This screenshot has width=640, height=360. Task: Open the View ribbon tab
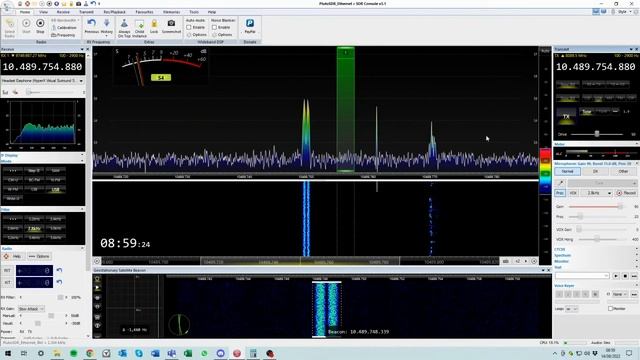43,12
